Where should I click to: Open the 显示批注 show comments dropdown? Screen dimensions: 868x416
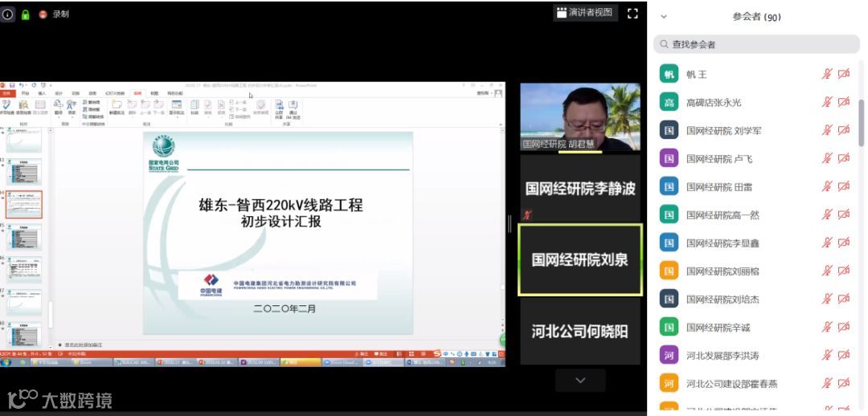(x=176, y=108)
